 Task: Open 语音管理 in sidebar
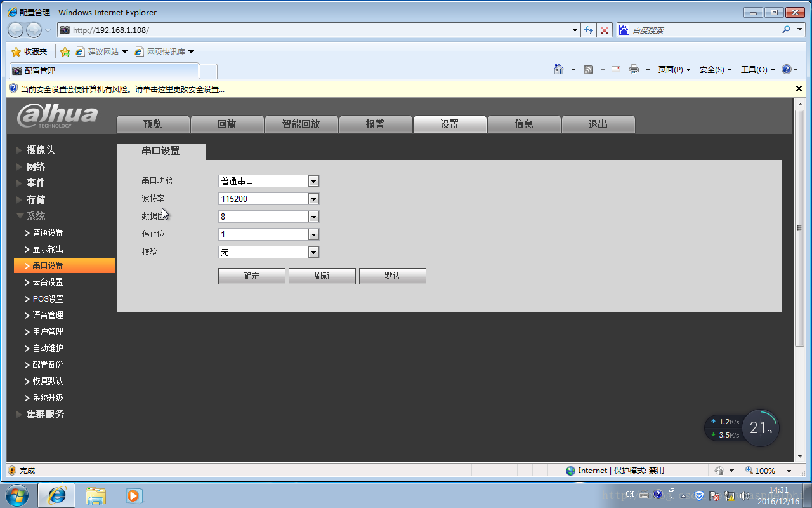tap(48, 315)
